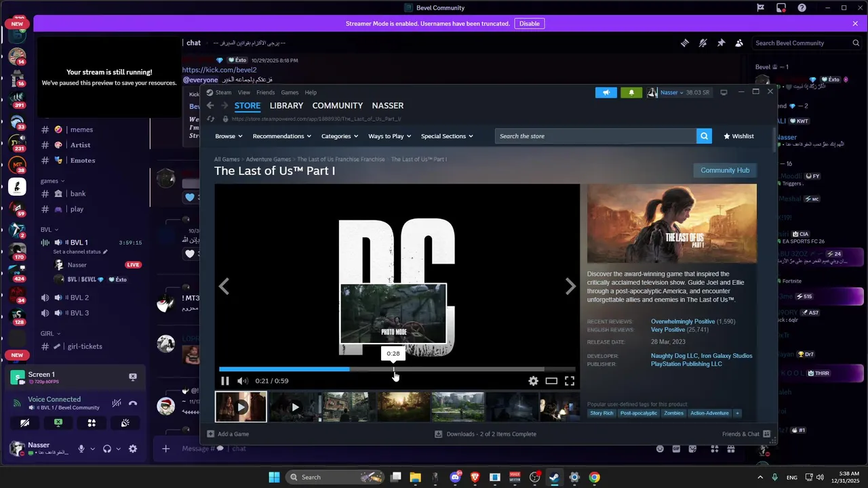
Task: Focus the Search the store field
Action: click(x=595, y=136)
